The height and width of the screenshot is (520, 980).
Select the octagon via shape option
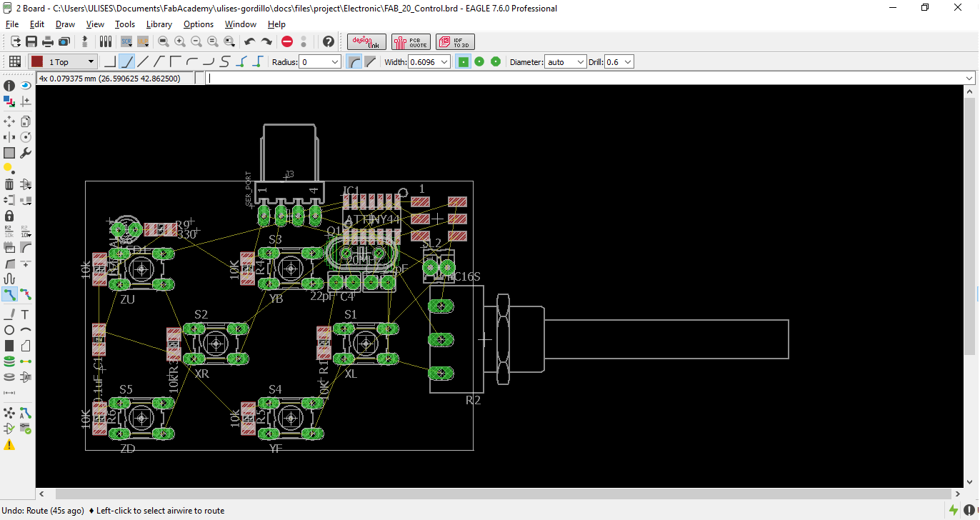495,62
